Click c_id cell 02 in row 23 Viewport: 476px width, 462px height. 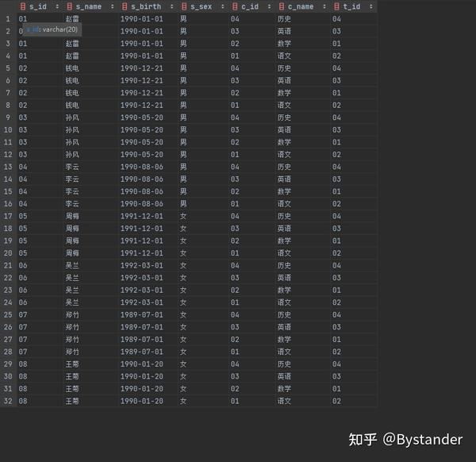[x=235, y=290]
